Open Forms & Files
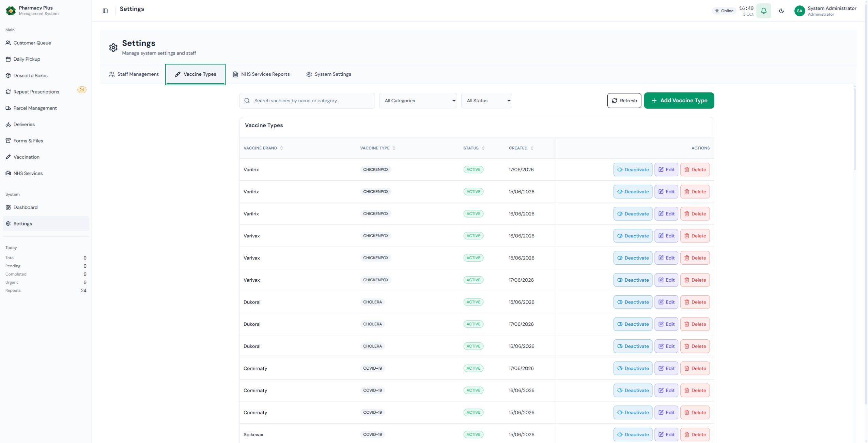 pos(46,141)
